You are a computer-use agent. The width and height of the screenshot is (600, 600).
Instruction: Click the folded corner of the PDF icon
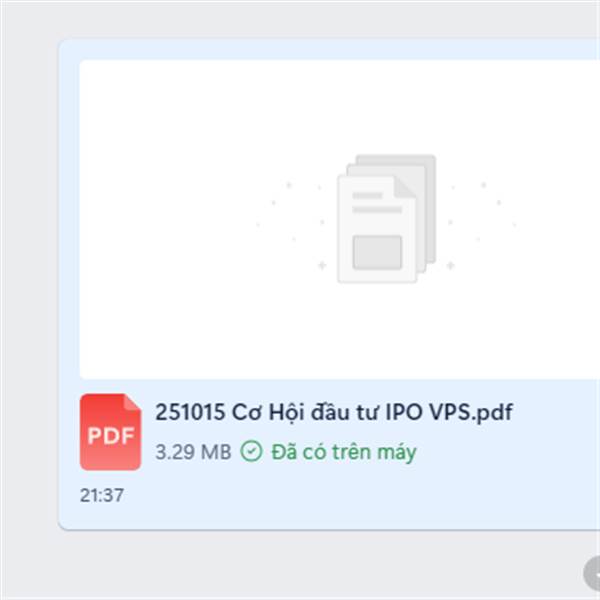(133, 403)
